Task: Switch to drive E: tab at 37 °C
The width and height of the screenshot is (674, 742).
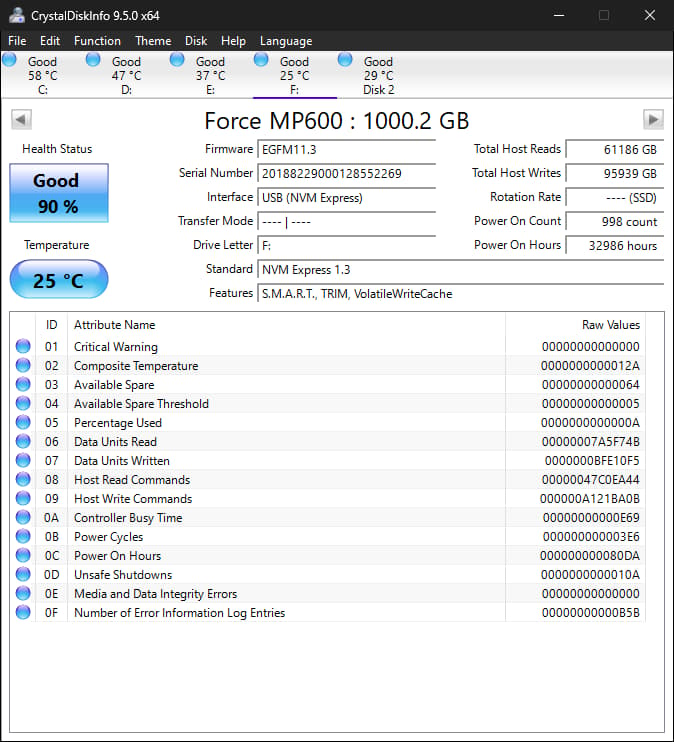Action: pos(210,75)
